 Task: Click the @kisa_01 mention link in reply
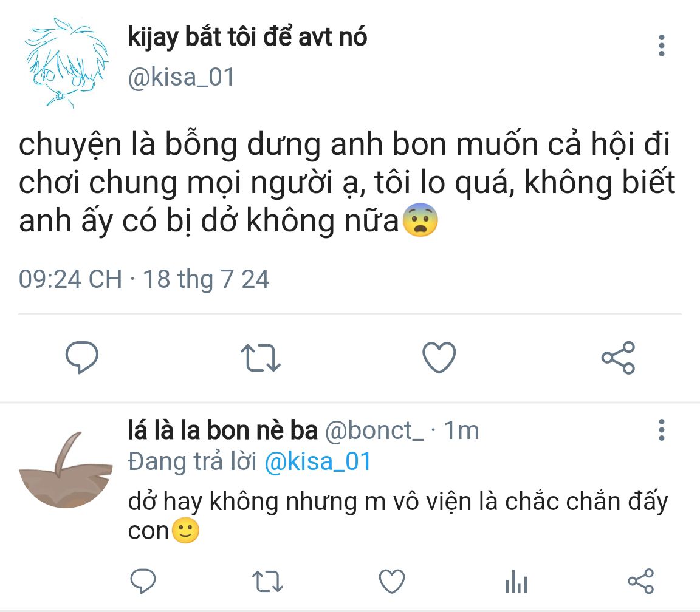318,462
